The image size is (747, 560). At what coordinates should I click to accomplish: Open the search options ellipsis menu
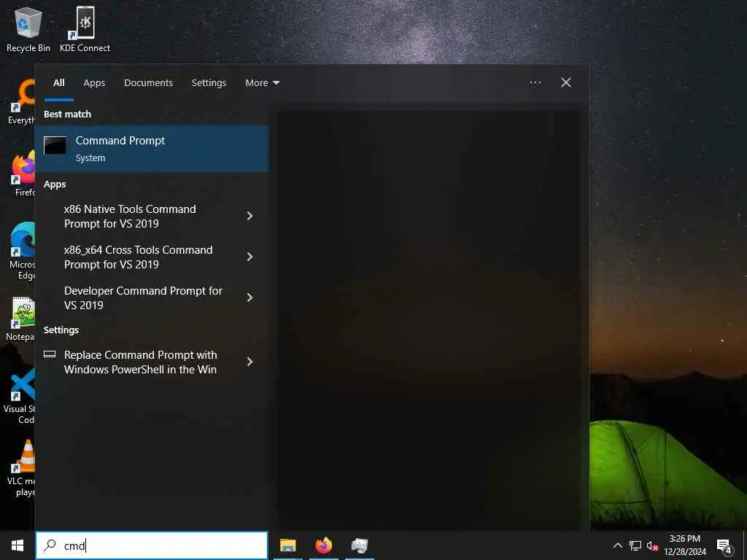[x=535, y=83]
